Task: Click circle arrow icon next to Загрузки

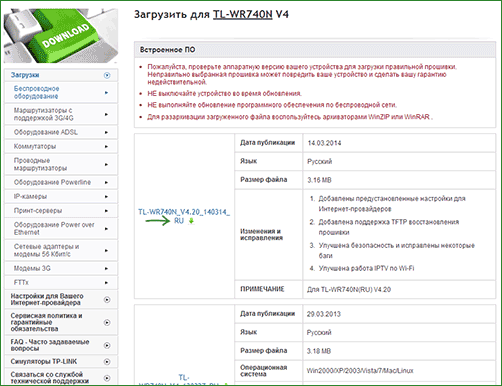Action: point(107,75)
